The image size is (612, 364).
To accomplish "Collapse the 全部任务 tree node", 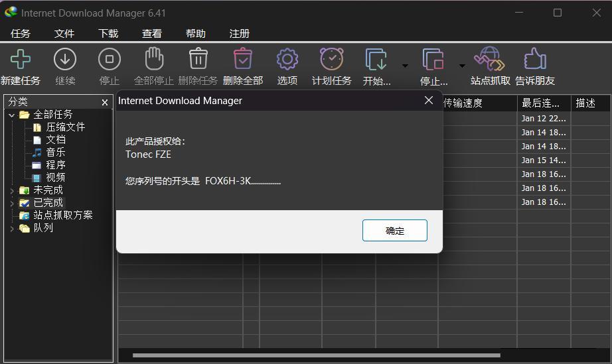I will (12, 115).
